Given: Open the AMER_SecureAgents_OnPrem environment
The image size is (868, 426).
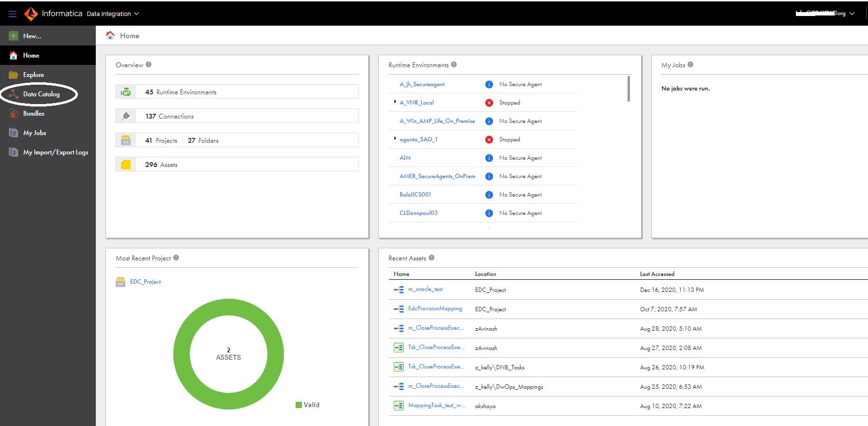Looking at the screenshot, I should 437,176.
